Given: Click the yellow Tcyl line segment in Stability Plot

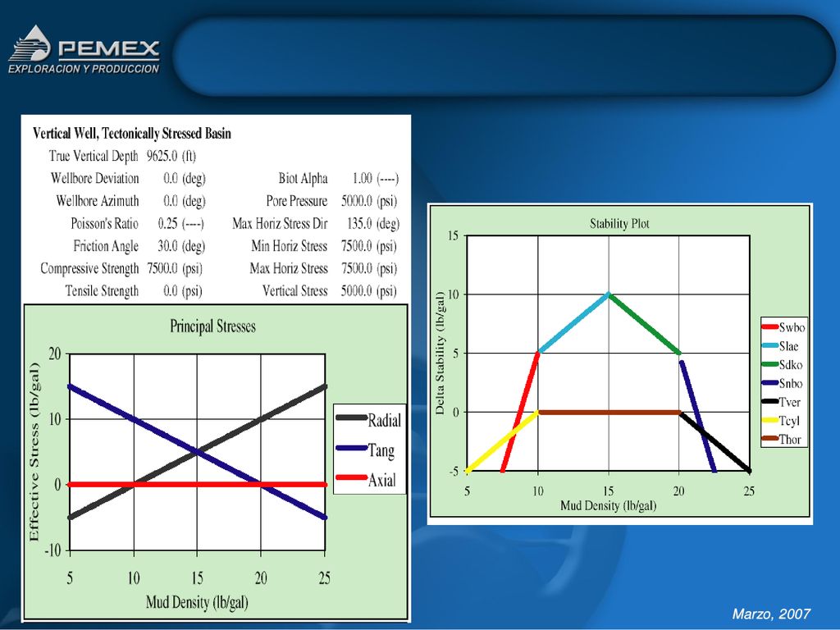Looking at the screenshot, I should click(x=501, y=442).
